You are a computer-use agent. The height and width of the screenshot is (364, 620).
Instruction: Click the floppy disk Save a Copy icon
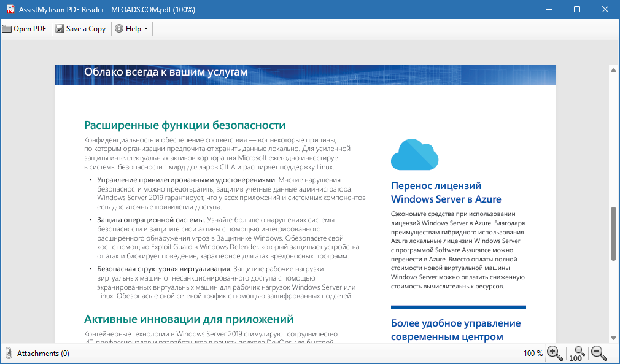pyautogui.click(x=60, y=28)
